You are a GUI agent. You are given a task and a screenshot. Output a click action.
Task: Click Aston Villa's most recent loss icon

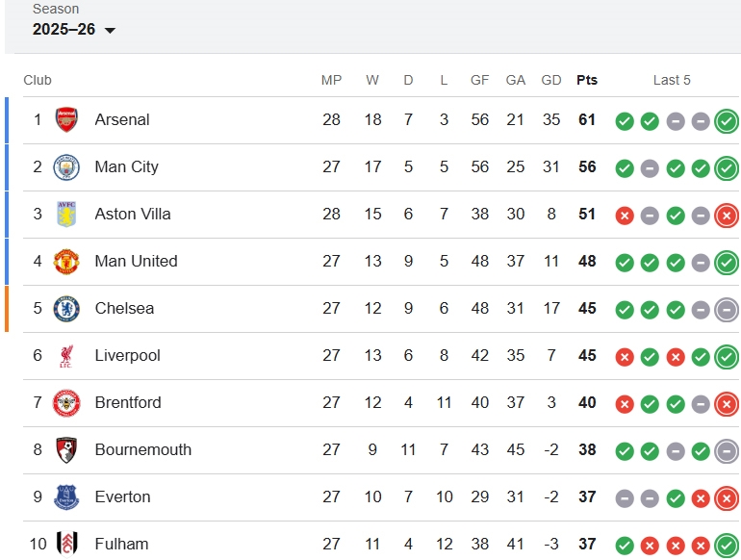727,216
